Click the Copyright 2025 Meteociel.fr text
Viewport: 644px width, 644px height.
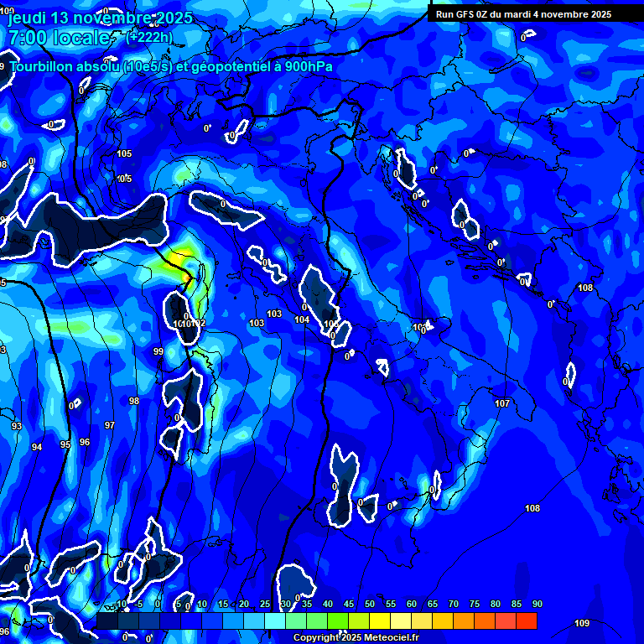[x=356, y=638]
